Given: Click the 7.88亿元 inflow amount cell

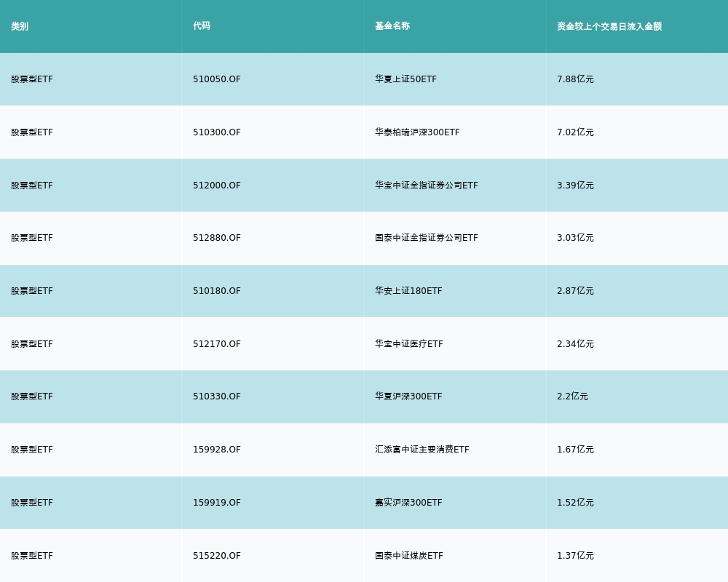Looking at the screenshot, I should coord(575,79).
